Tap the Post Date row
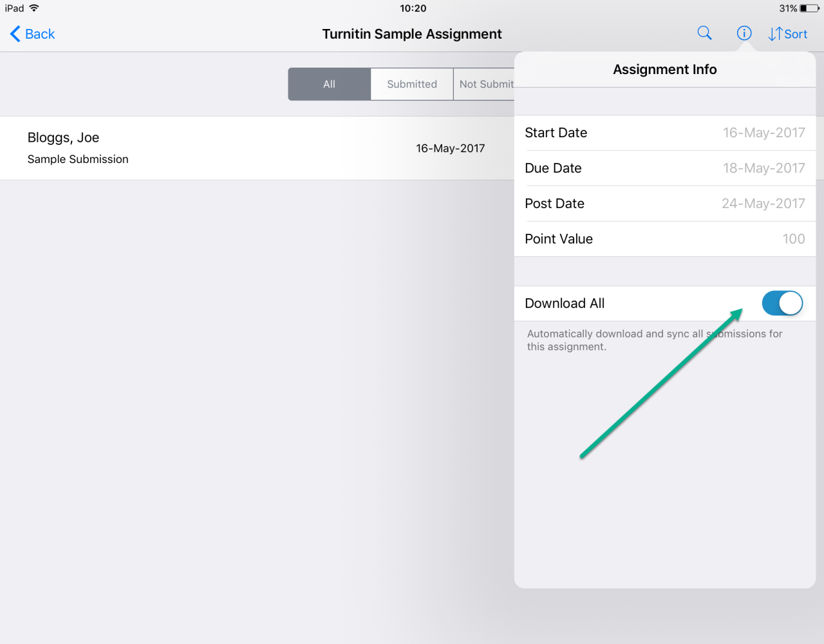The image size is (824, 644). tap(664, 204)
